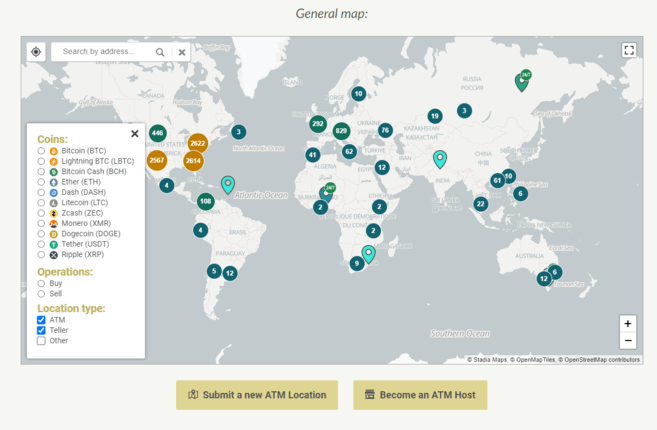Click the search magnifier icon
Viewport: 657px width, 430px height.
tap(160, 52)
